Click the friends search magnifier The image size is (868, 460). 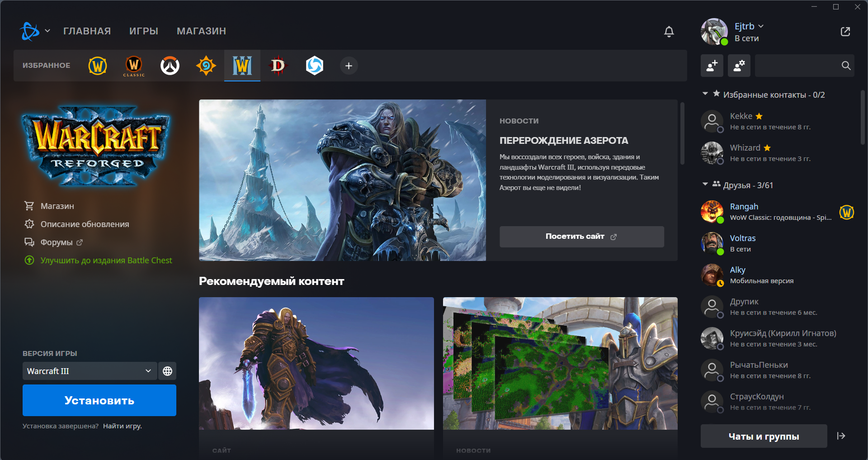pyautogui.click(x=846, y=66)
